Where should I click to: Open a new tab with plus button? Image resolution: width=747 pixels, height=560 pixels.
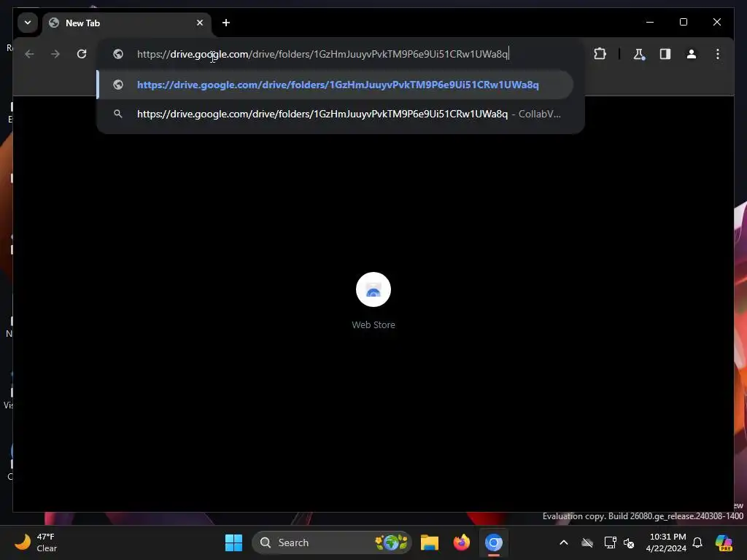[226, 23]
